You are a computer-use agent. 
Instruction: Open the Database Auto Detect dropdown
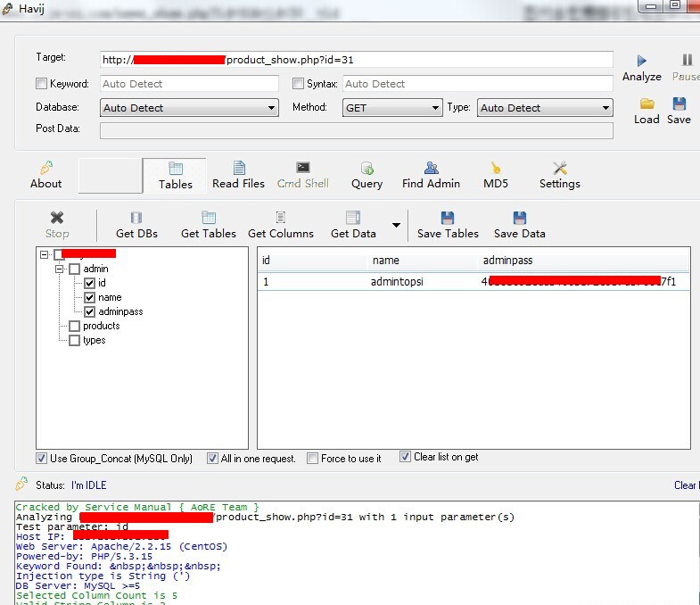(189, 108)
